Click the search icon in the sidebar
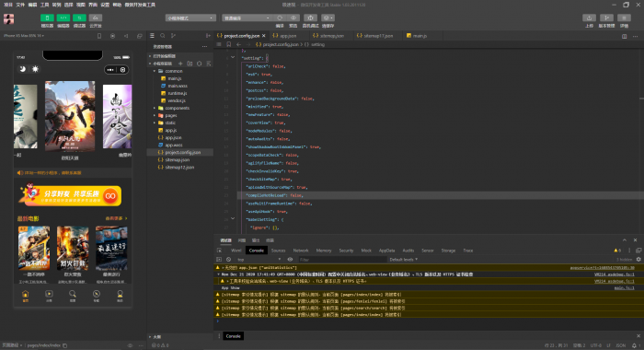 (163, 36)
